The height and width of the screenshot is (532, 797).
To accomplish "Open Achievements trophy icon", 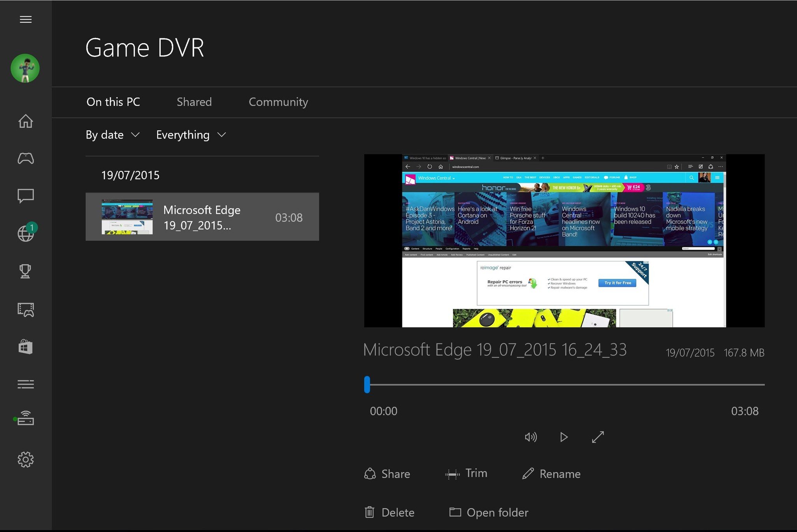I will [x=26, y=271].
